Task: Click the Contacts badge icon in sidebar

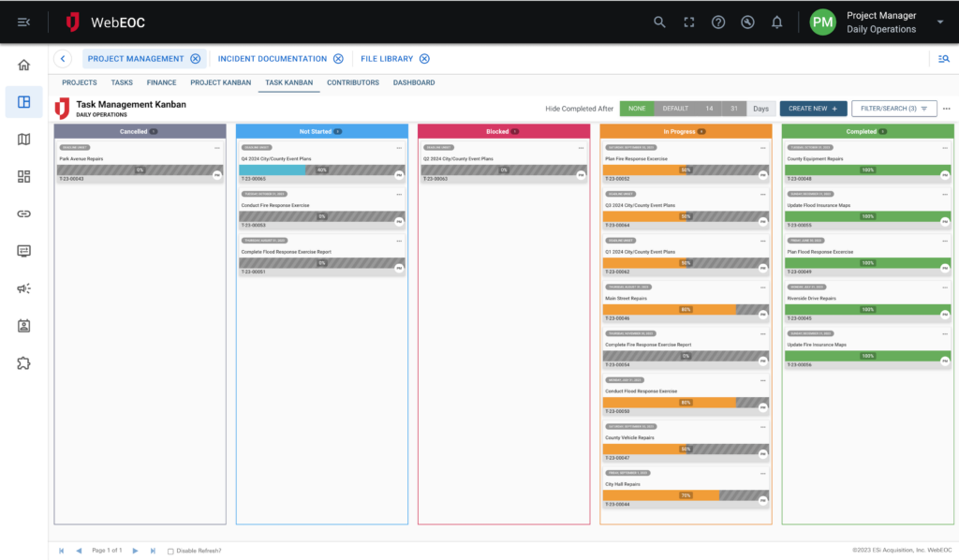Action: tap(23, 326)
